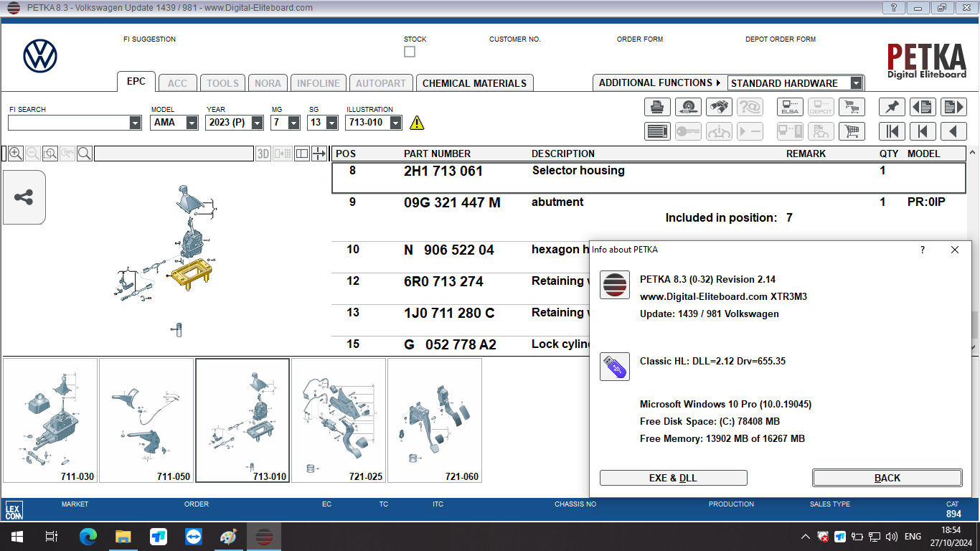Expand the STANDARD HARDWARE dropdown
Screen dimensions: 980x551
click(856, 83)
